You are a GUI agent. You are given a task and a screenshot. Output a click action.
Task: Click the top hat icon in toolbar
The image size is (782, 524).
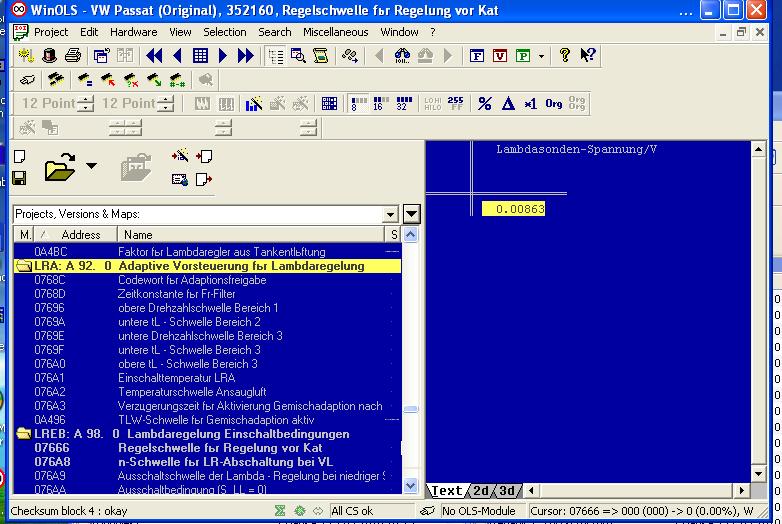(49, 55)
